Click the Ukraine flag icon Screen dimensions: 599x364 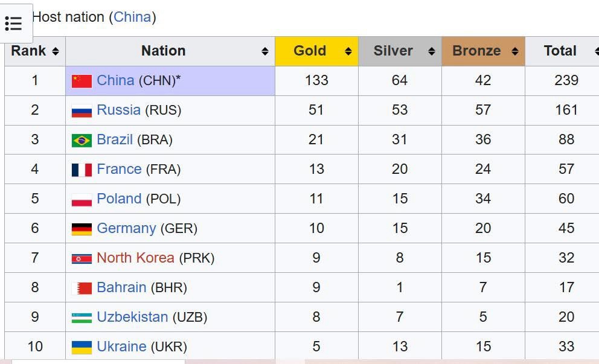(x=82, y=347)
